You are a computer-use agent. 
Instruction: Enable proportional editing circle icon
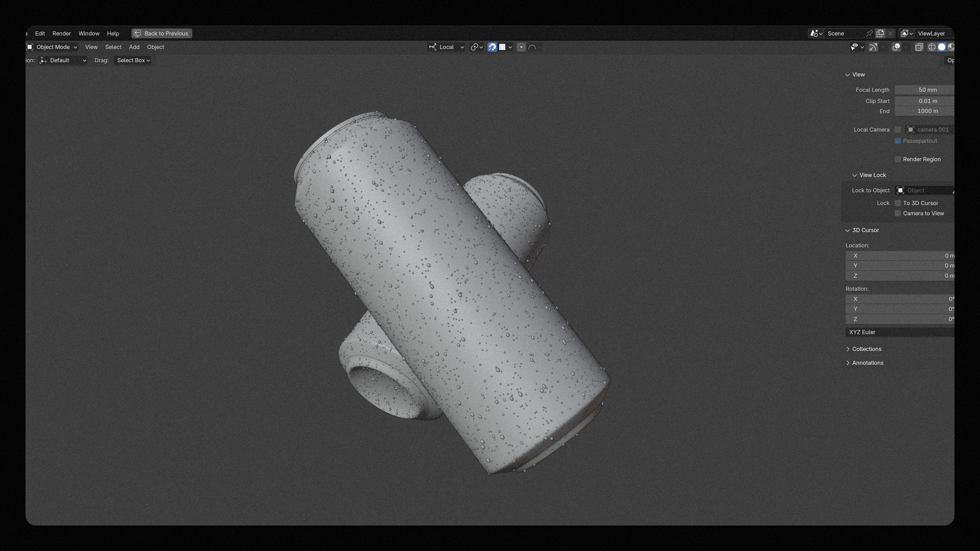(x=521, y=47)
